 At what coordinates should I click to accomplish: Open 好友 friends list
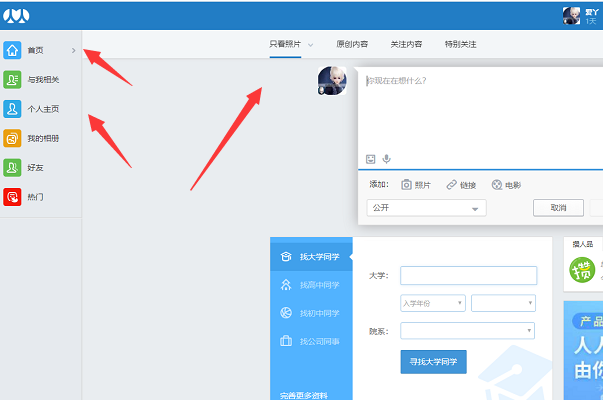coord(13,168)
